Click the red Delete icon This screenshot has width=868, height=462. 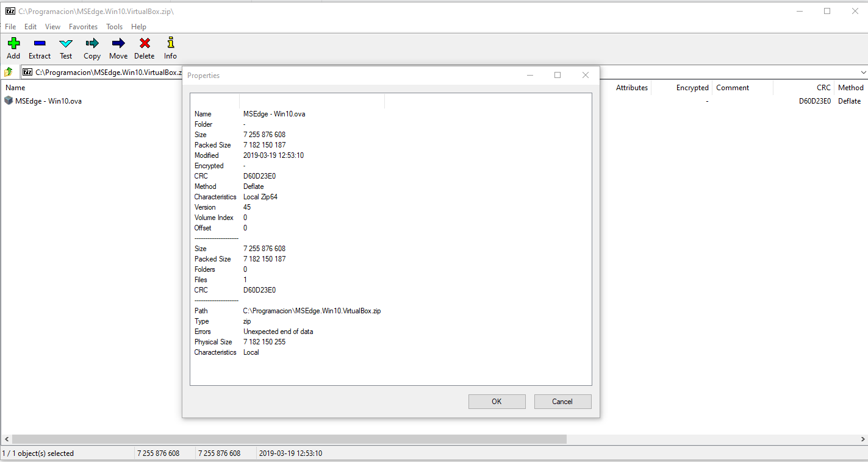click(145, 43)
